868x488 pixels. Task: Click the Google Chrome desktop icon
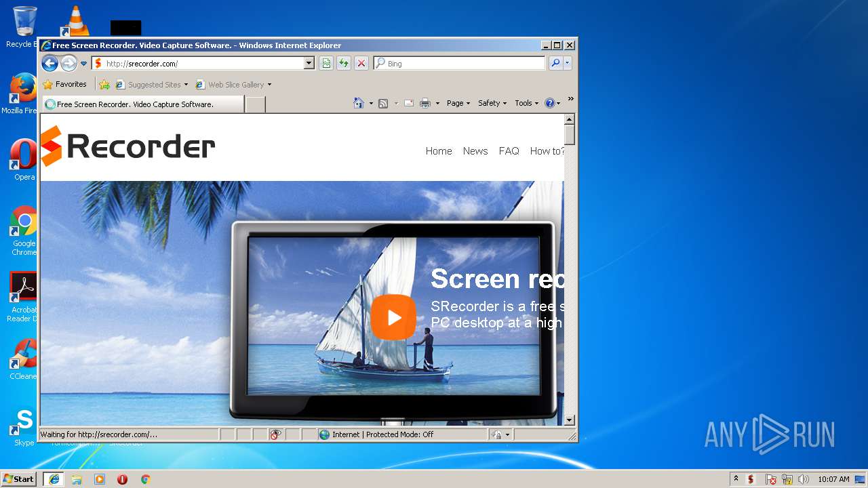tap(24, 230)
